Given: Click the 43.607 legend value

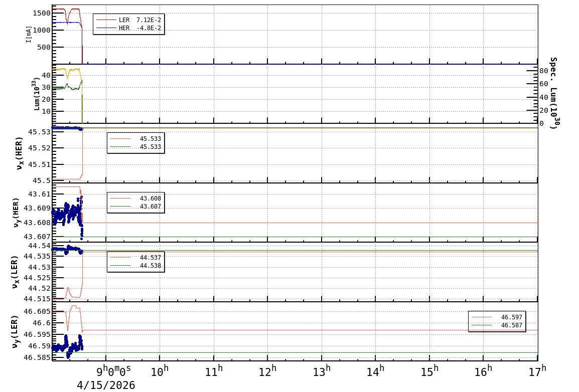Looking at the screenshot, I should point(151,207).
